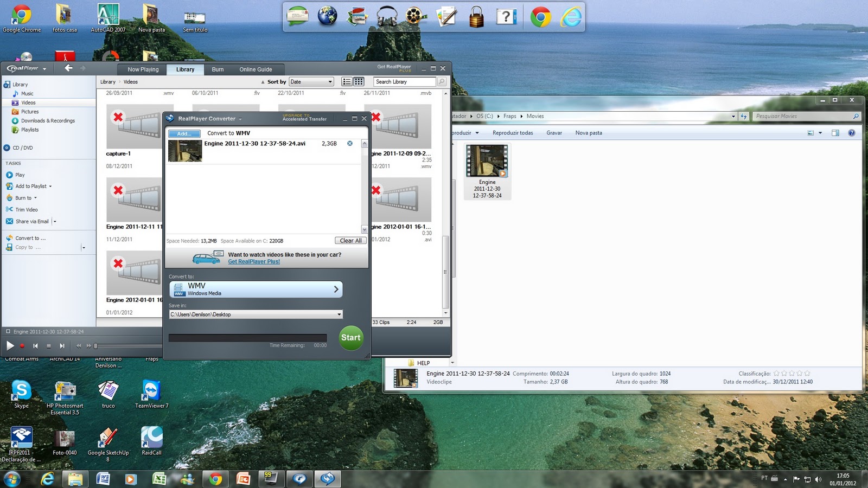
Task: Click the red Record button in RealPlayer
Action: tap(22, 346)
